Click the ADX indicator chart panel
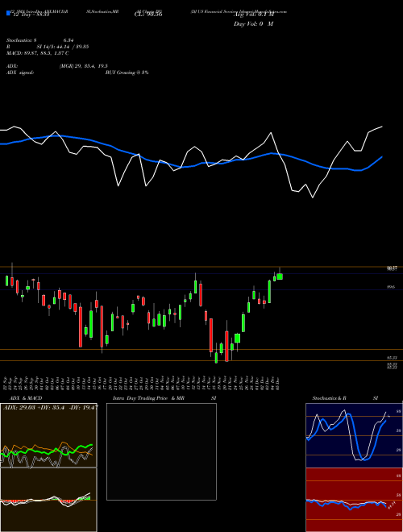This screenshot has height=532, width=403. 48,435
